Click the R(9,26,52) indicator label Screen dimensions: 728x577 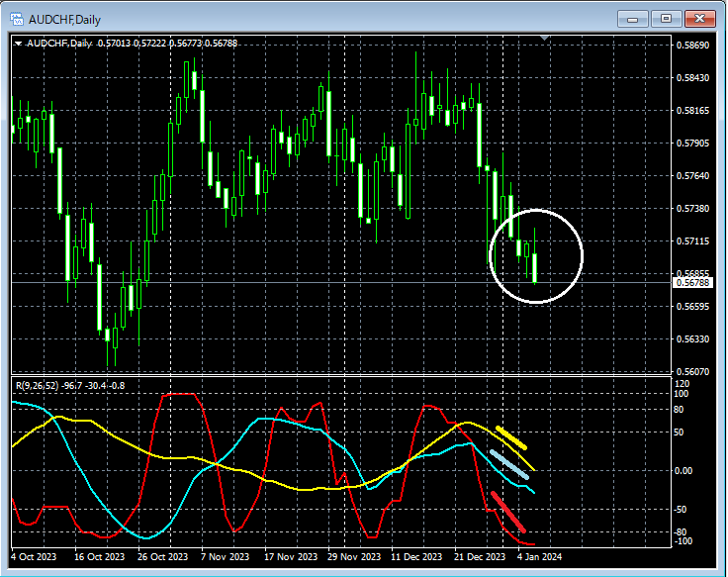(x=70, y=386)
